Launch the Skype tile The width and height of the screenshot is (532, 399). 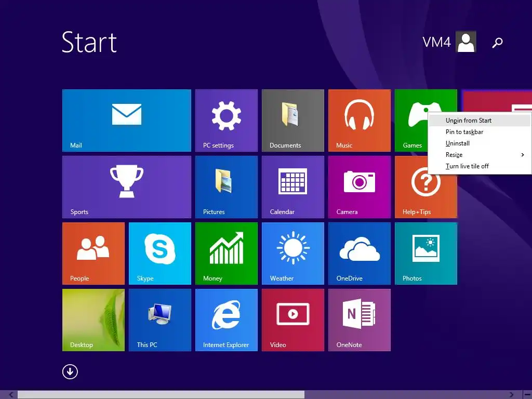click(x=160, y=254)
